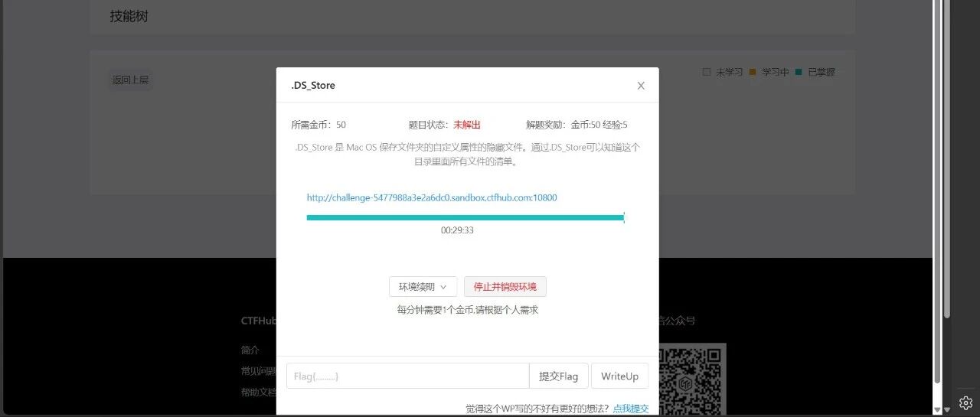980x417 pixels.
Task: Click the .DS_Store dialog title
Action: (x=313, y=86)
